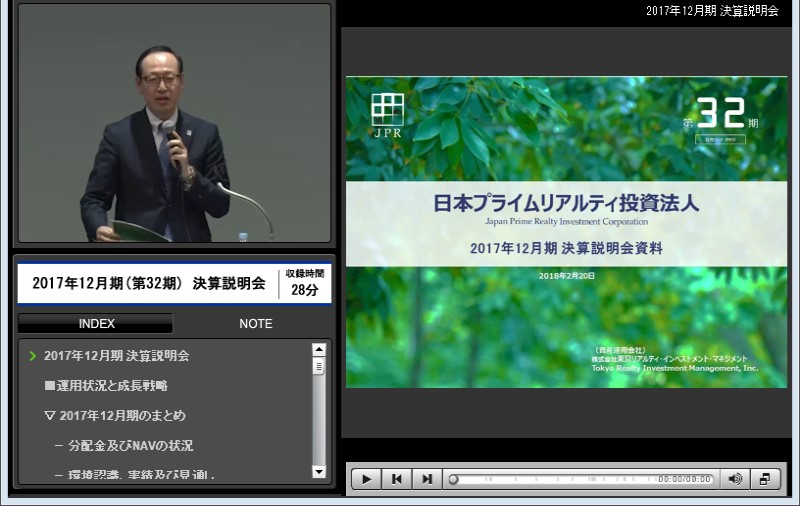
Task: Jump to the previous chapter
Action: 396,479
